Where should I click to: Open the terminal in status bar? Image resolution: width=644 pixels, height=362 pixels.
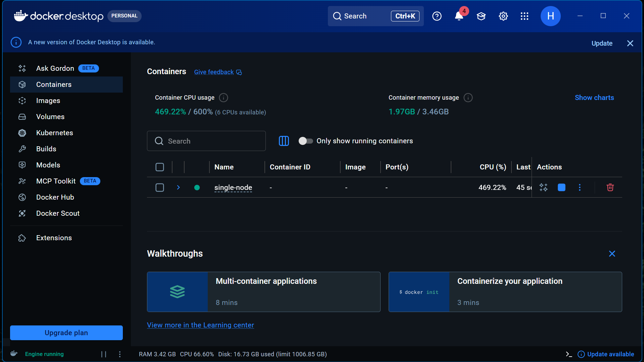tap(568, 354)
